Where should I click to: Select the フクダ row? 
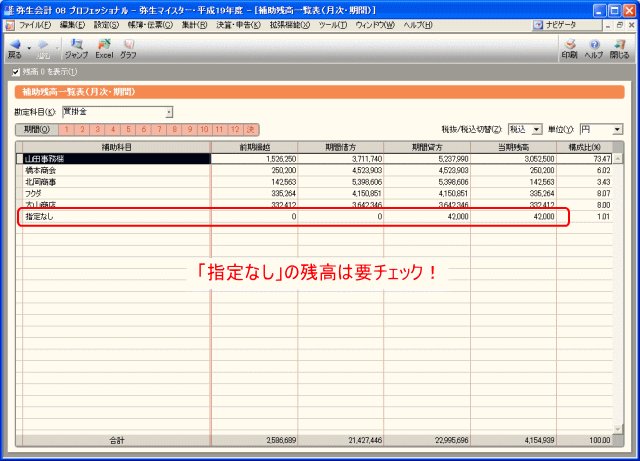(314, 194)
